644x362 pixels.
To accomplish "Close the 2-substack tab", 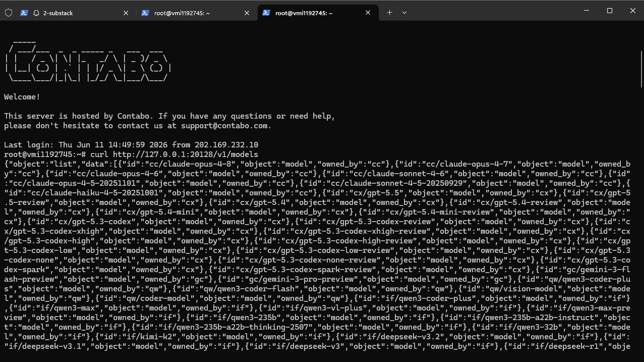I will (x=126, y=13).
